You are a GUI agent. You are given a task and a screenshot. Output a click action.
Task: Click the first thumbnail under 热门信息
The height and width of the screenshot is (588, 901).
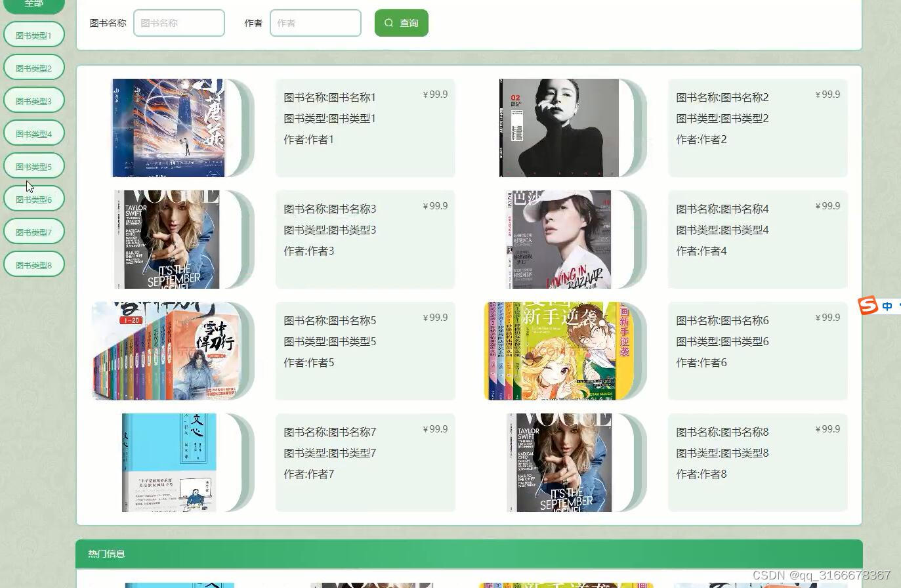click(179, 585)
